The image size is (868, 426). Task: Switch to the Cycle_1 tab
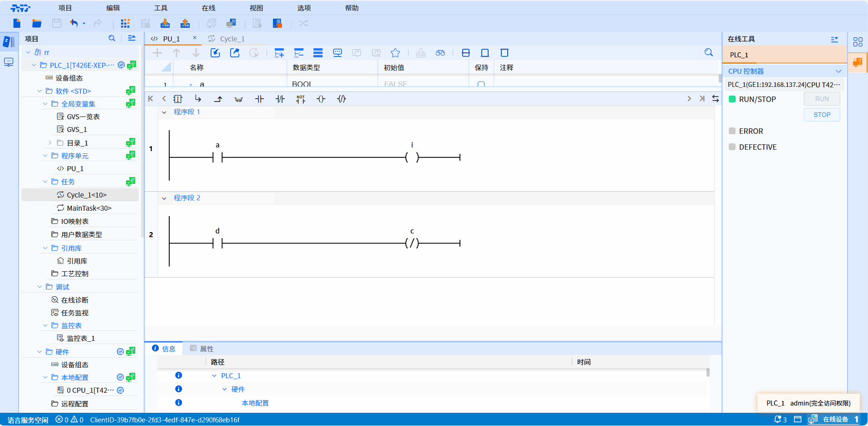[x=232, y=39]
